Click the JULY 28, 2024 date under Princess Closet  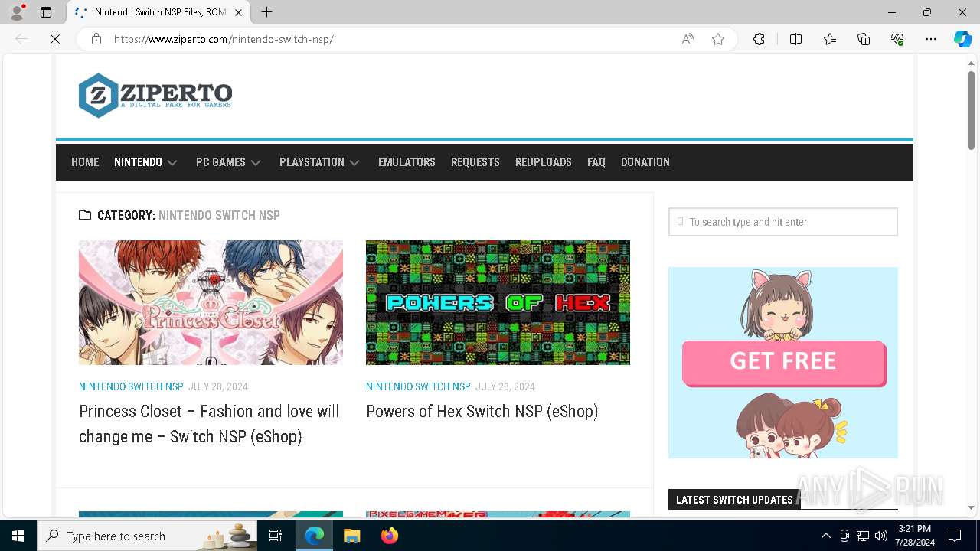coord(218,386)
